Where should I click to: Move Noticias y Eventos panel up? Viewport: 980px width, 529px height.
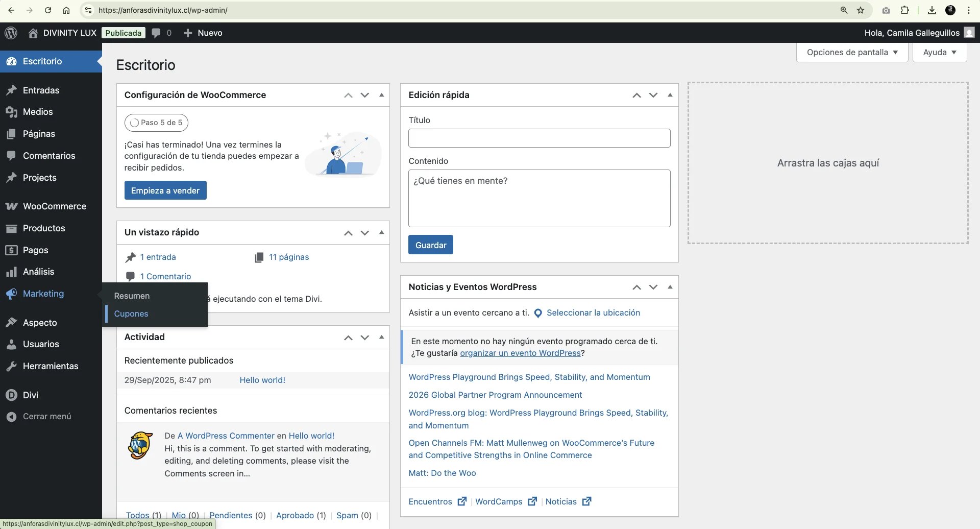tap(636, 287)
